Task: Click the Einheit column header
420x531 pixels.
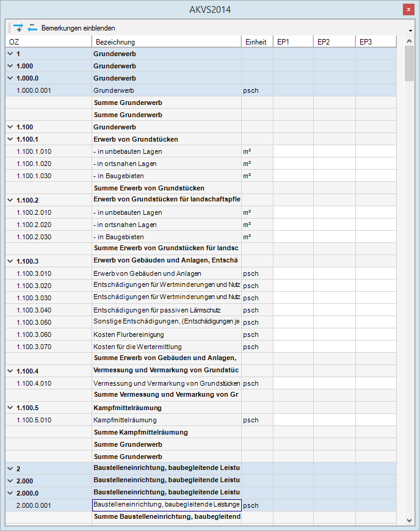Action: pos(257,42)
